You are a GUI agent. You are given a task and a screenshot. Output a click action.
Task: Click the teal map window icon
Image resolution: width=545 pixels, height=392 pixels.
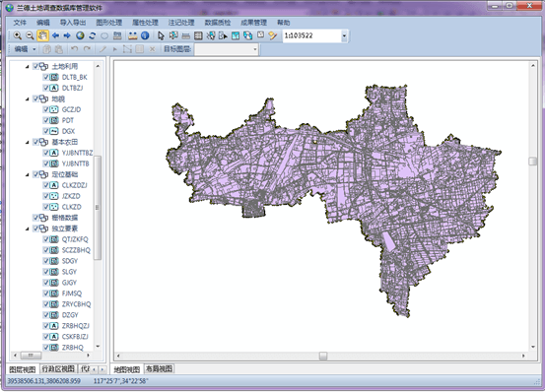pos(236,35)
